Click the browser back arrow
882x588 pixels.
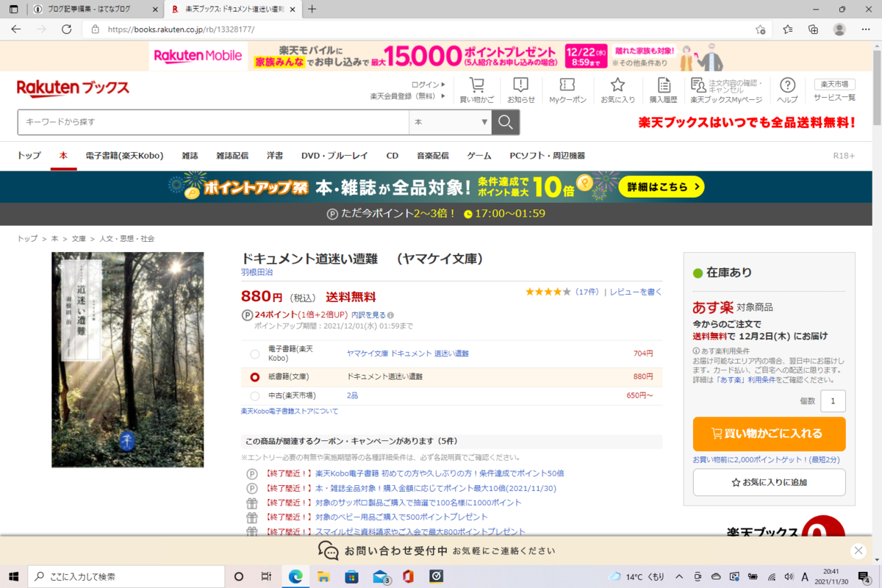[x=16, y=29]
